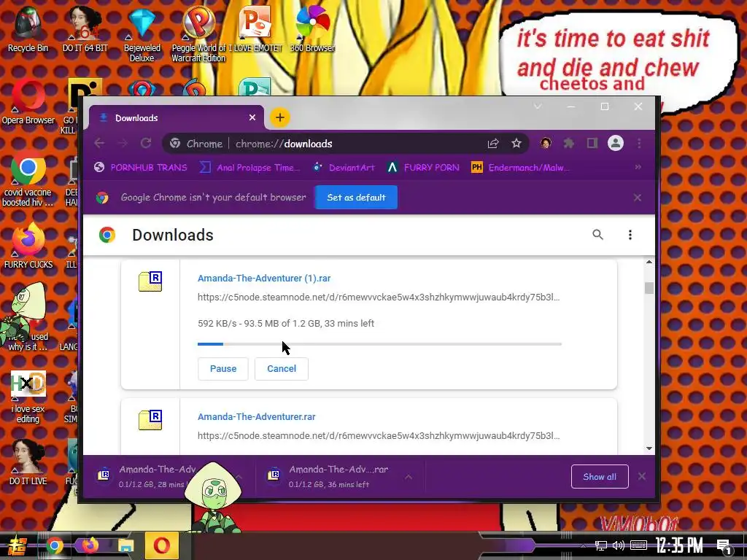
Task: Click the share page icon in the address bar
Action: tap(493, 144)
